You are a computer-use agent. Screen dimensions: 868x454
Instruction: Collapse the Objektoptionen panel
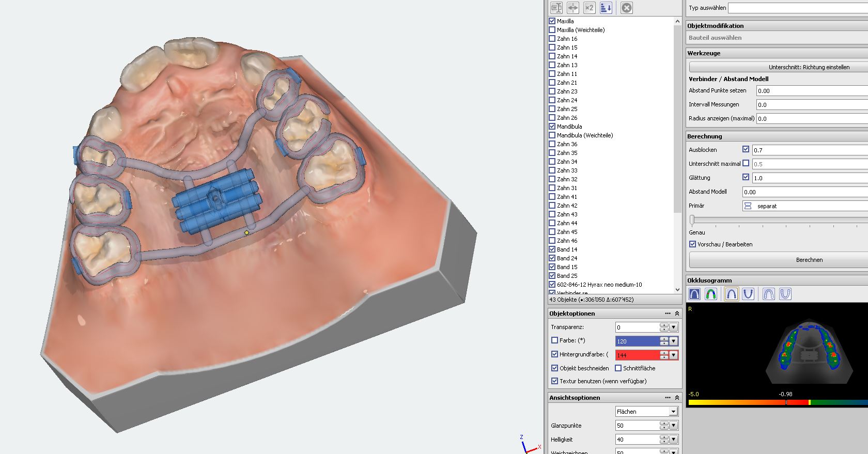coord(677,314)
